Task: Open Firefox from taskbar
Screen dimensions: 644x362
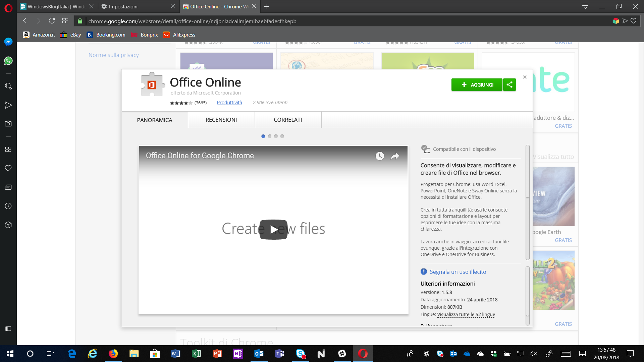Action: click(x=113, y=354)
